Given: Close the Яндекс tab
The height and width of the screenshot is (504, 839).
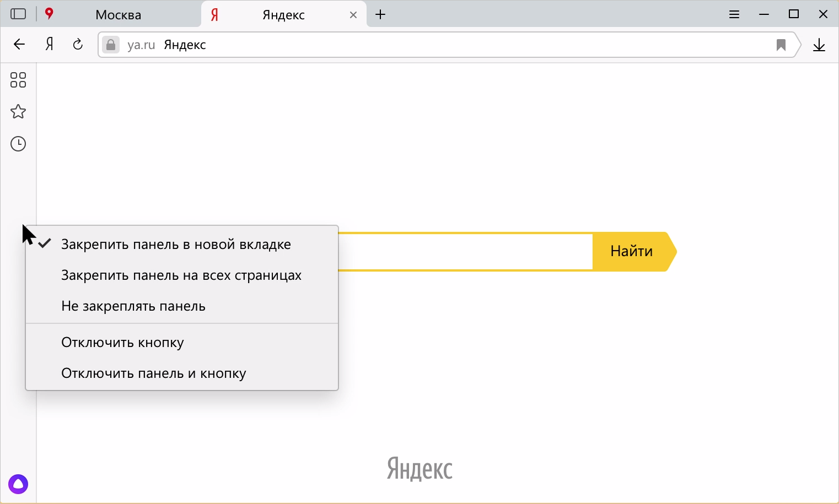Looking at the screenshot, I should 353,15.
